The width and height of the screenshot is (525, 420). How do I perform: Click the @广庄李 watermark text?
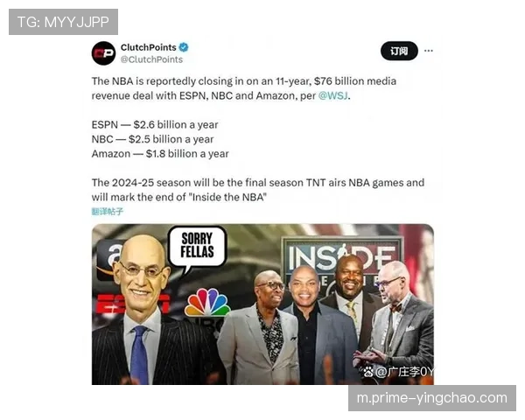[x=404, y=371]
